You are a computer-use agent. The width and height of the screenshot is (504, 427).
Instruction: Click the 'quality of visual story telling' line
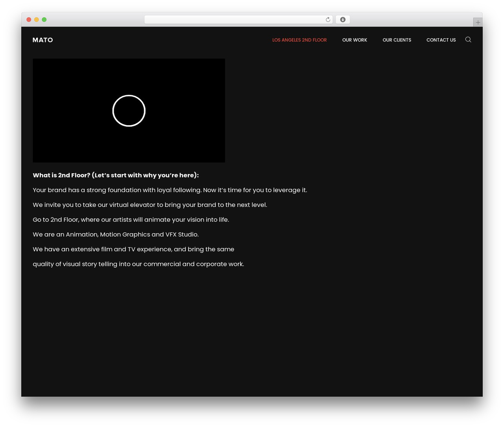pyautogui.click(x=138, y=264)
